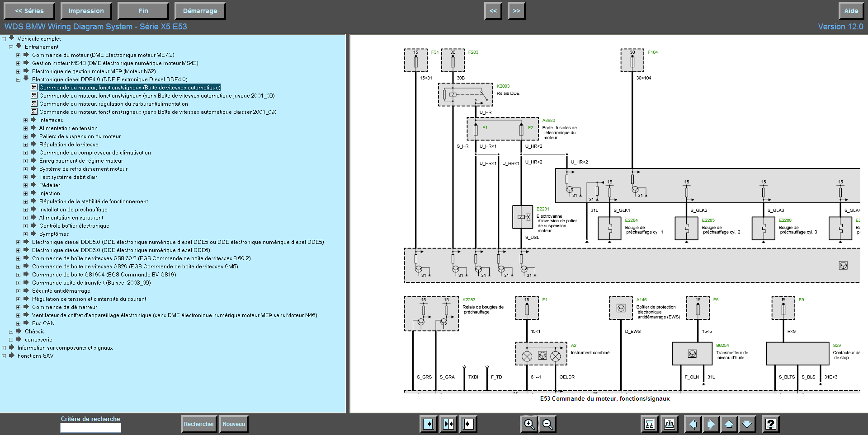
Task: Open the Aide help button
Action: 851,11
